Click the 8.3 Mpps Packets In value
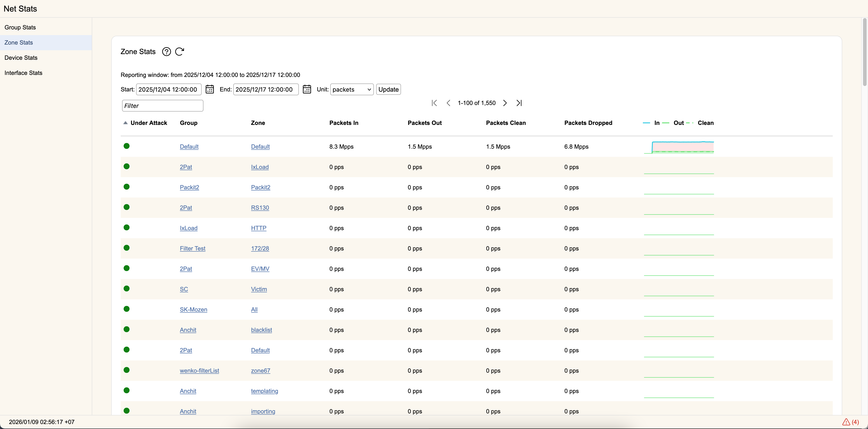The width and height of the screenshot is (868, 429). coord(341,147)
